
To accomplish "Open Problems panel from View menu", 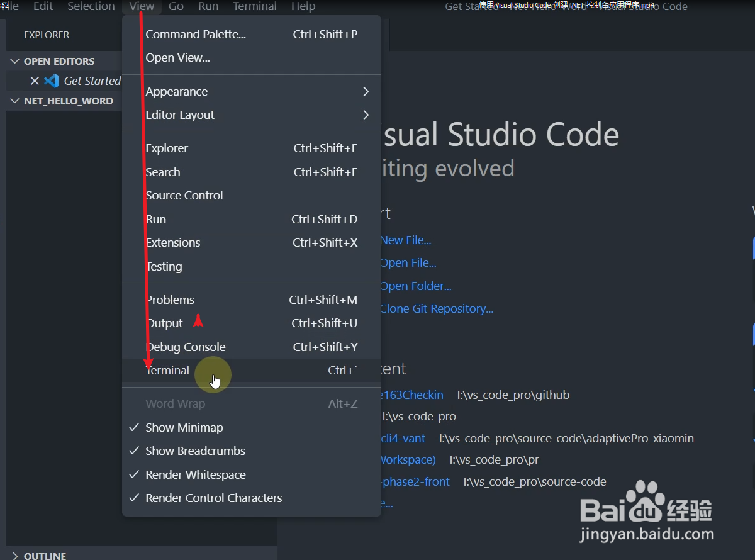I will pos(252,300).
